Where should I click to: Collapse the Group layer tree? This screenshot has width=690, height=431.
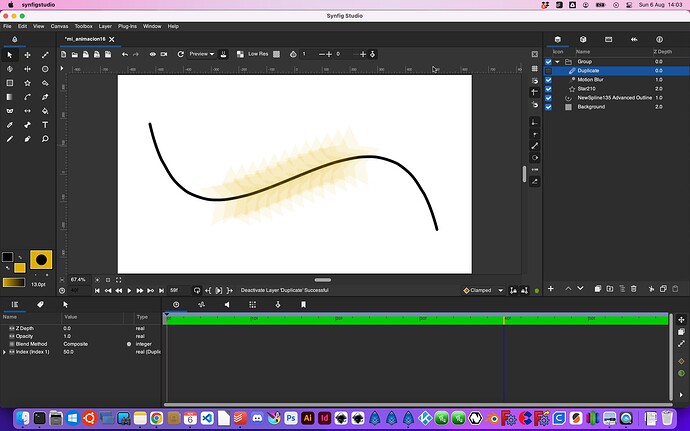[x=559, y=62]
